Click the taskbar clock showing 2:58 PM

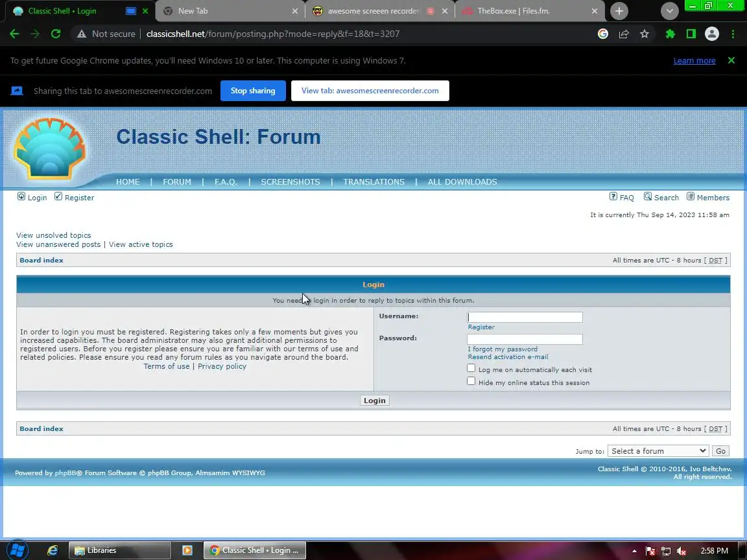click(x=714, y=550)
